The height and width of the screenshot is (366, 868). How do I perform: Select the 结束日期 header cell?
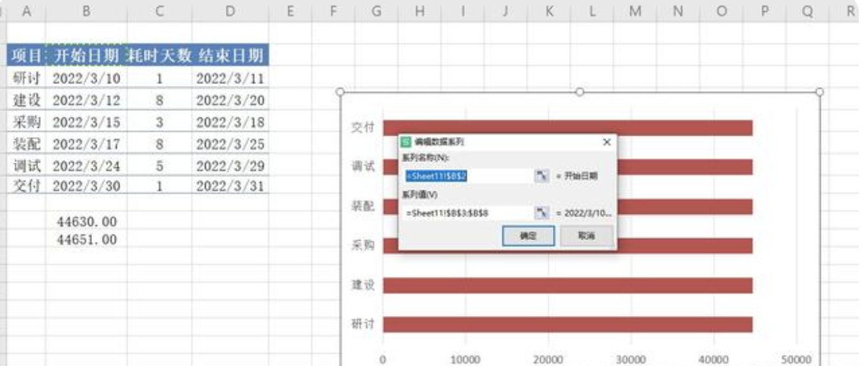click(230, 55)
